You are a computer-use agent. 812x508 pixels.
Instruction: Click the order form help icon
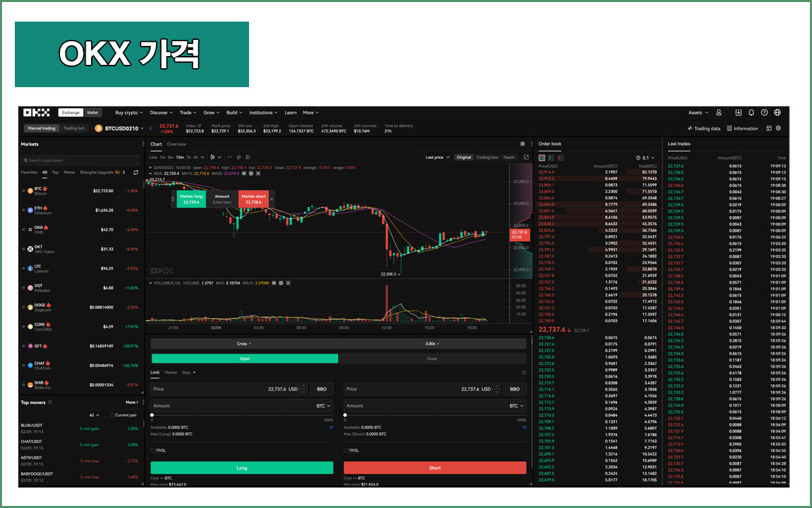[524, 372]
